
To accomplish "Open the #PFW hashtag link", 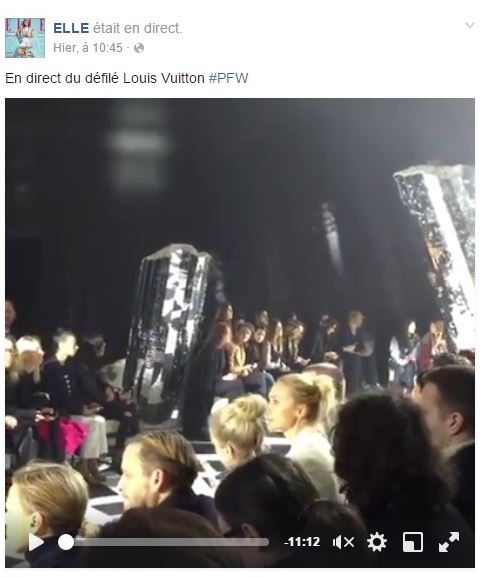I will 229,78.
